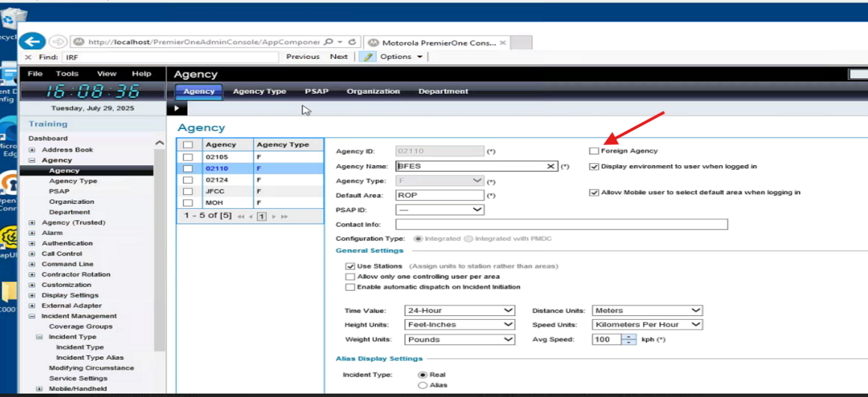Open the Distance Units dropdown
The height and width of the screenshot is (397, 868).
tap(647, 311)
